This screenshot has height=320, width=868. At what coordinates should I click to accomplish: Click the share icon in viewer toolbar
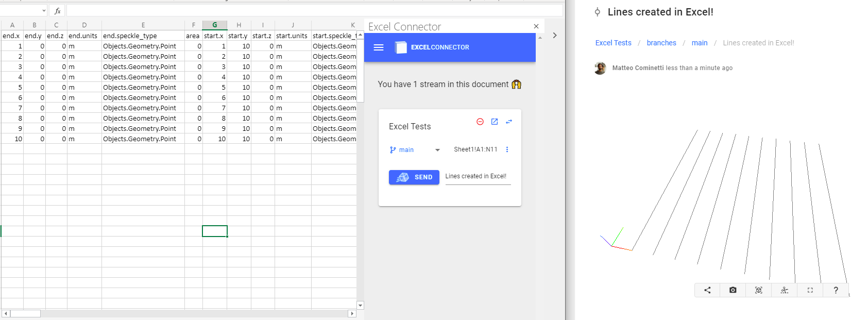(707, 290)
